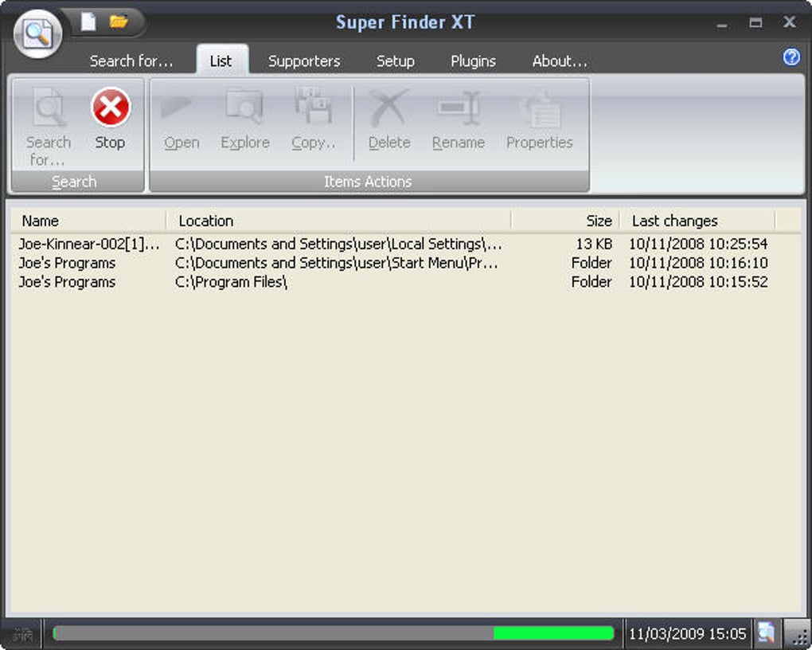Sort by the Last changes column
The height and width of the screenshot is (650, 812).
coord(698,221)
